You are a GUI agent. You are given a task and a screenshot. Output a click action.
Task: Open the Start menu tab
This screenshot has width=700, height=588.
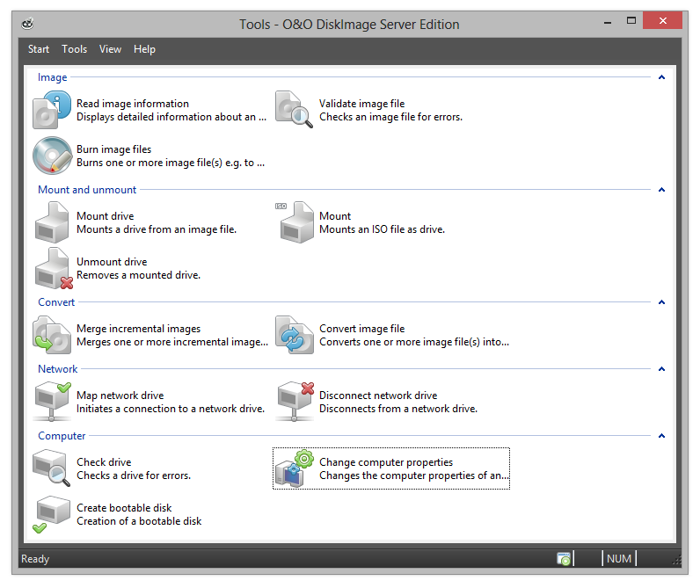(39, 49)
